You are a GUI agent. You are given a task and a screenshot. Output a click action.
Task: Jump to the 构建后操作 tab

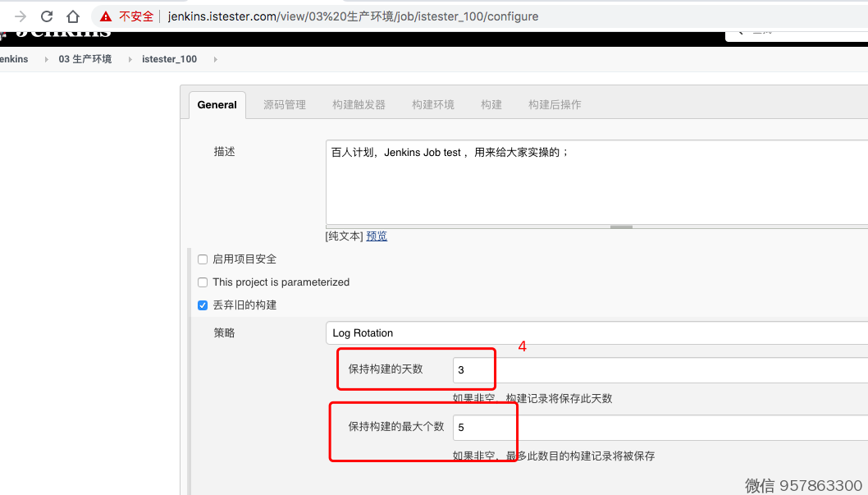tap(555, 105)
